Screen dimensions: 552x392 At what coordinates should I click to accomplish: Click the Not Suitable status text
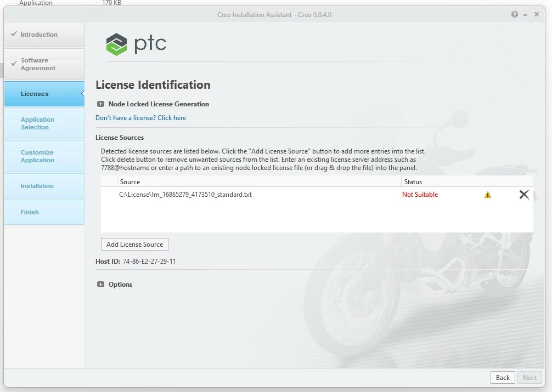tap(420, 195)
